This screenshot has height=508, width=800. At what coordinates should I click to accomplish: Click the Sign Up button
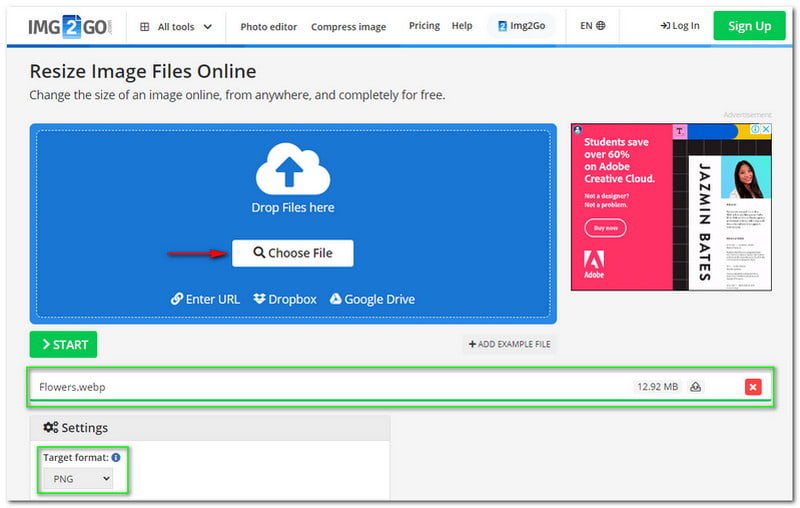(x=749, y=26)
